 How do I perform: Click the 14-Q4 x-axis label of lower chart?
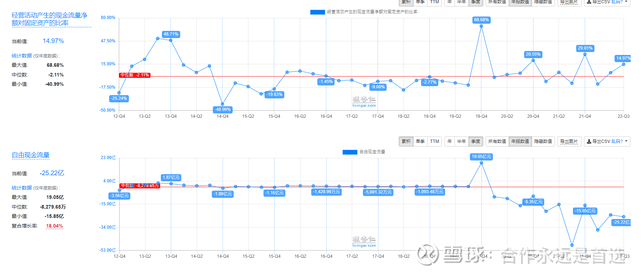[x=223, y=256]
